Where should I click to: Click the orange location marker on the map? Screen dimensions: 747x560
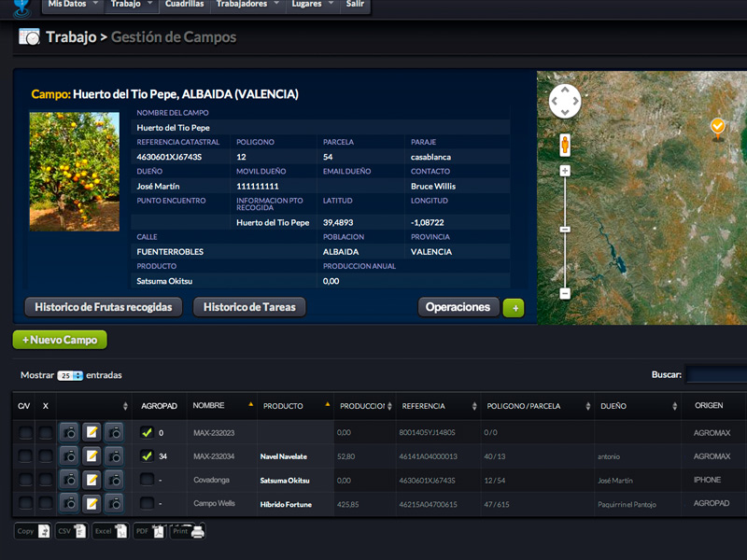tap(717, 126)
